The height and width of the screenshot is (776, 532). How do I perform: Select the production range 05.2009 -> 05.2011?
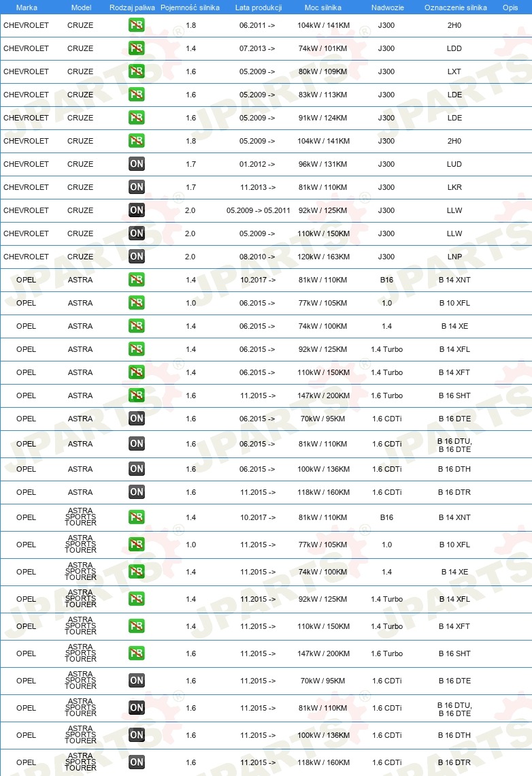point(258,210)
